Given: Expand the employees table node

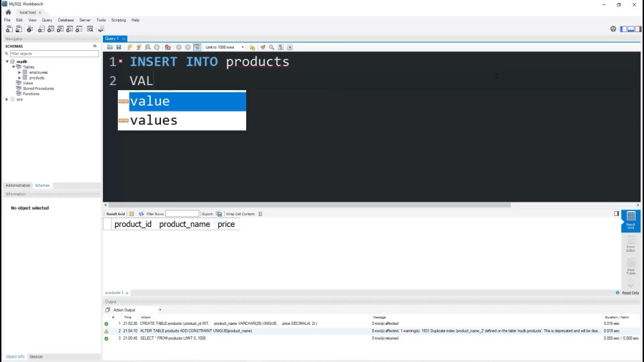Looking at the screenshot, I should (19, 72).
